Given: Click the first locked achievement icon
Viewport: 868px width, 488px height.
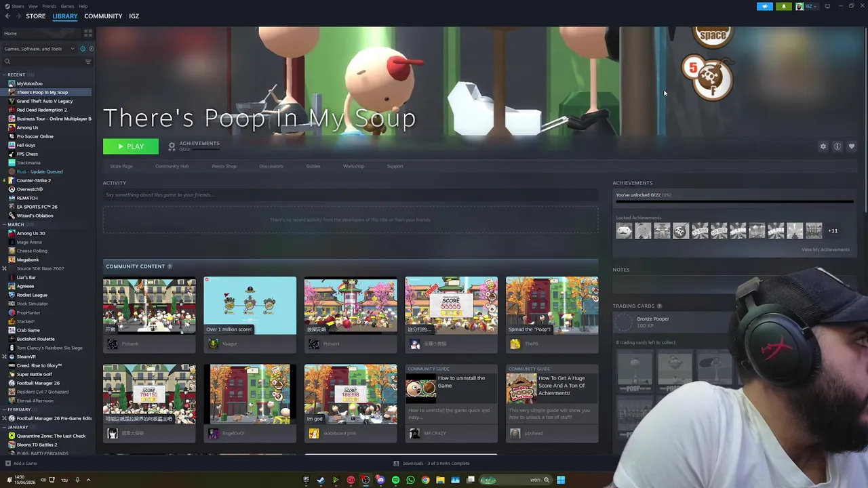Looking at the screenshot, I should pos(624,231).
